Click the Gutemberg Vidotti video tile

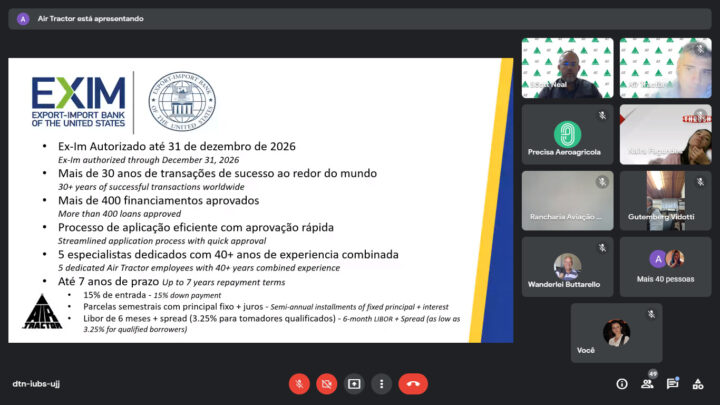[x=665, y=200]
